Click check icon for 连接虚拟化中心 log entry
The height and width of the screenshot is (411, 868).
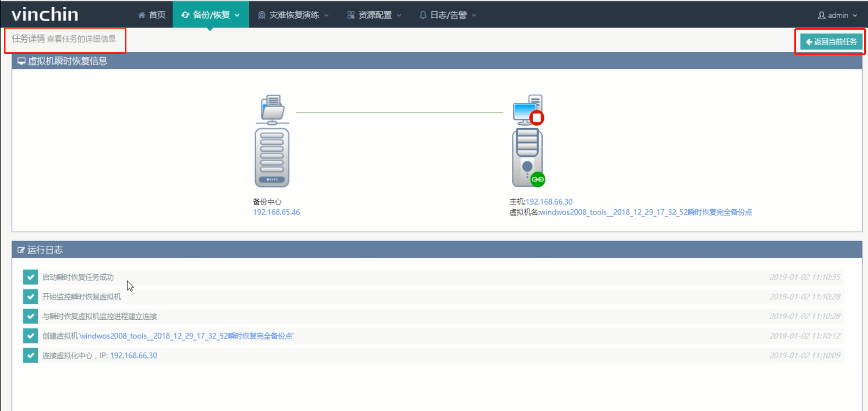pyautogui.click(x=30, y=355)
